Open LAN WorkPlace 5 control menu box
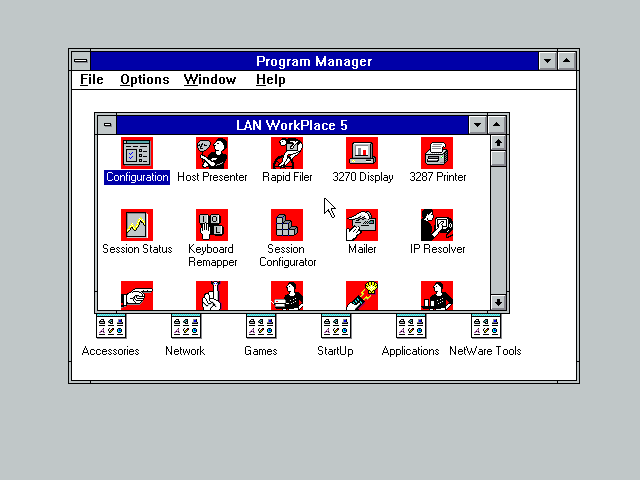 [107, 125]
